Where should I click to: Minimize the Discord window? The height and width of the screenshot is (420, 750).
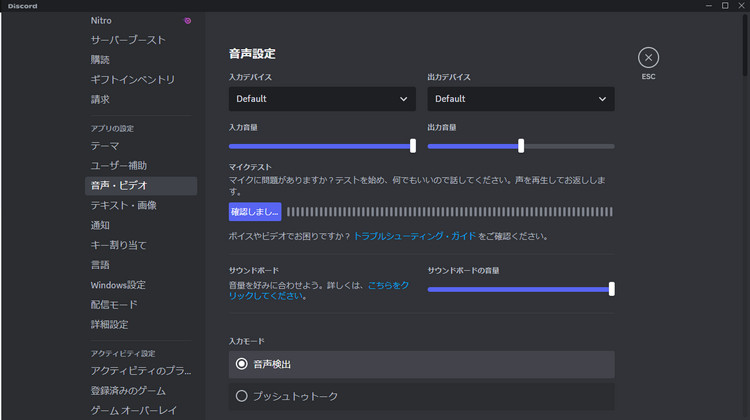(x=709, y=6)
